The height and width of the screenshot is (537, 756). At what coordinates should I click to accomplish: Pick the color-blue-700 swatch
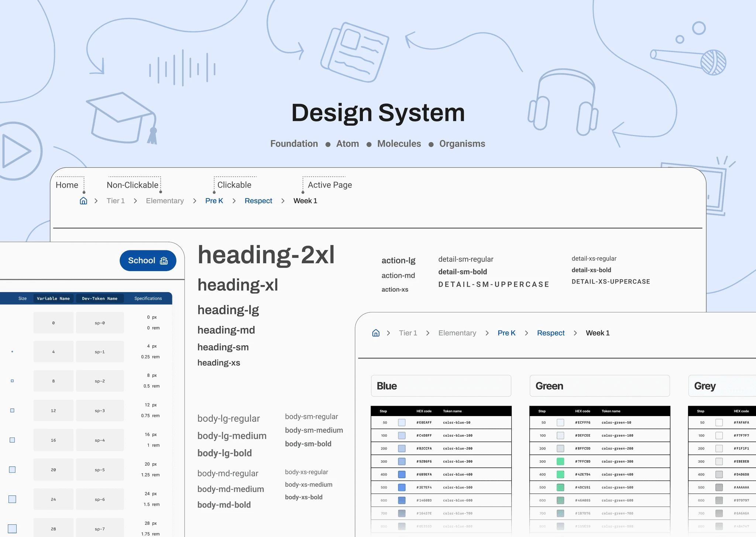[402, 513]
